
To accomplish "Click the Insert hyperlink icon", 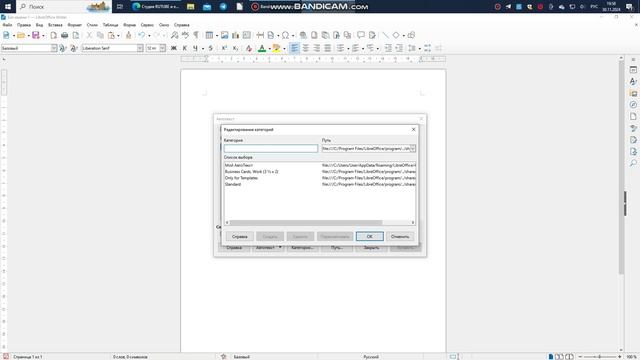I will [x=303, y=36].
